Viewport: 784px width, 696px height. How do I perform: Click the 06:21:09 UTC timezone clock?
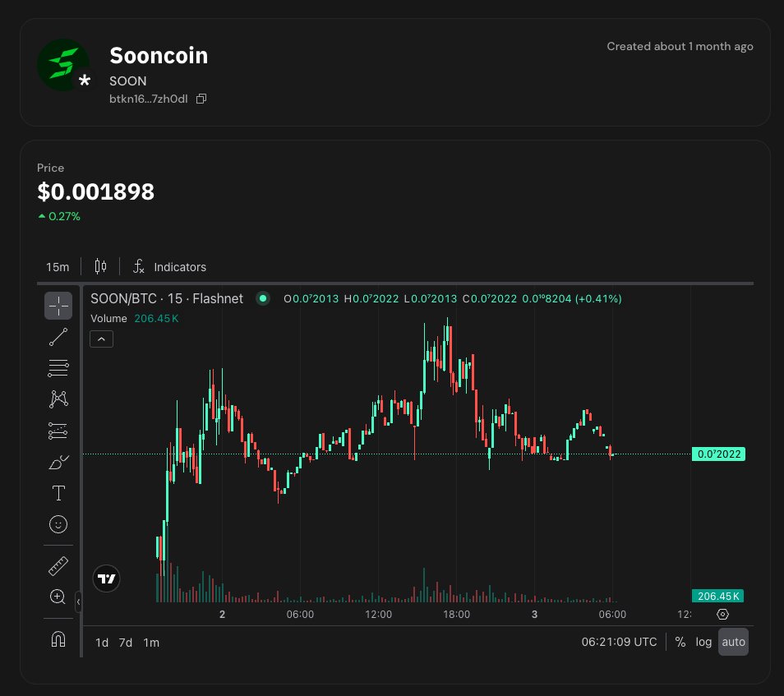619,642
